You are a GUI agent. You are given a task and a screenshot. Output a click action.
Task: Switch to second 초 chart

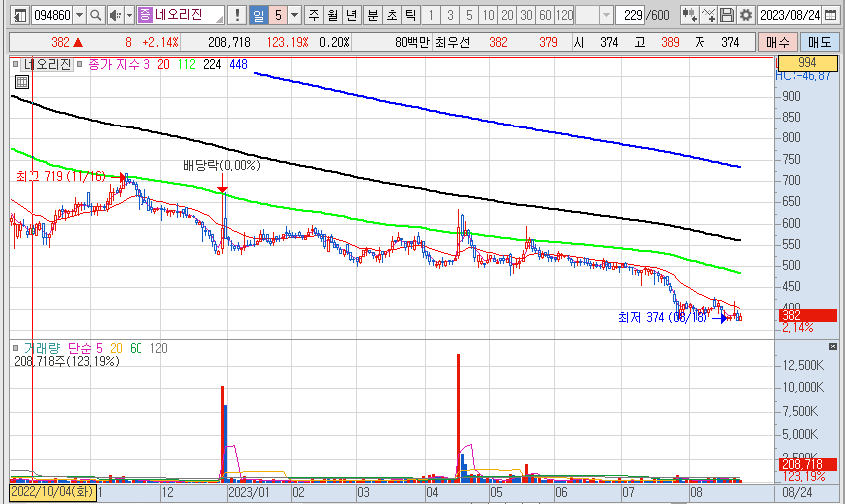coord(392,15)
